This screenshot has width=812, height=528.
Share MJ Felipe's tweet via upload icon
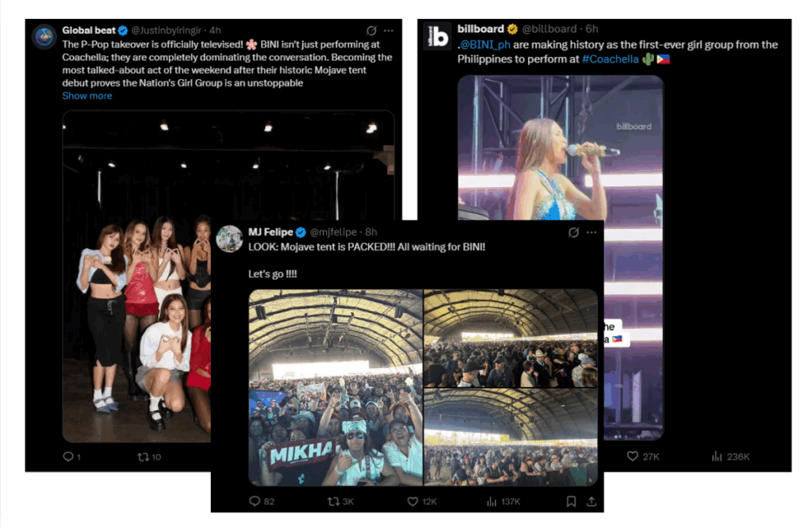(592, 501)
